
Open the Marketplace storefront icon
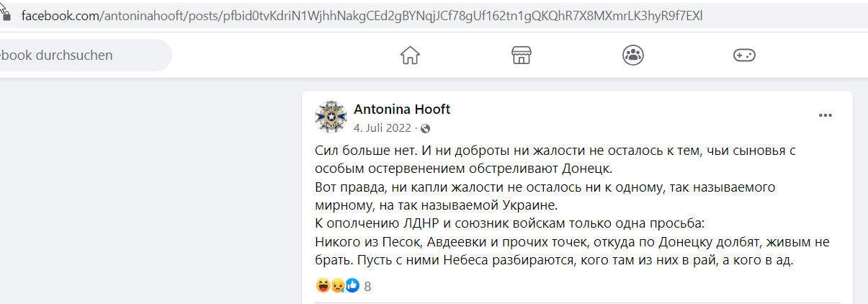point(522,55)
